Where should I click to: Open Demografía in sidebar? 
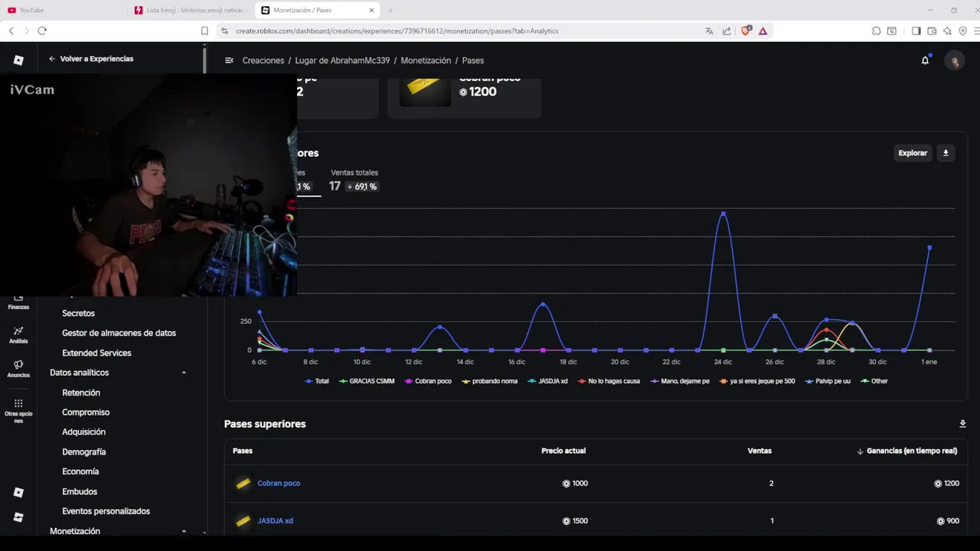coord(83,452)
